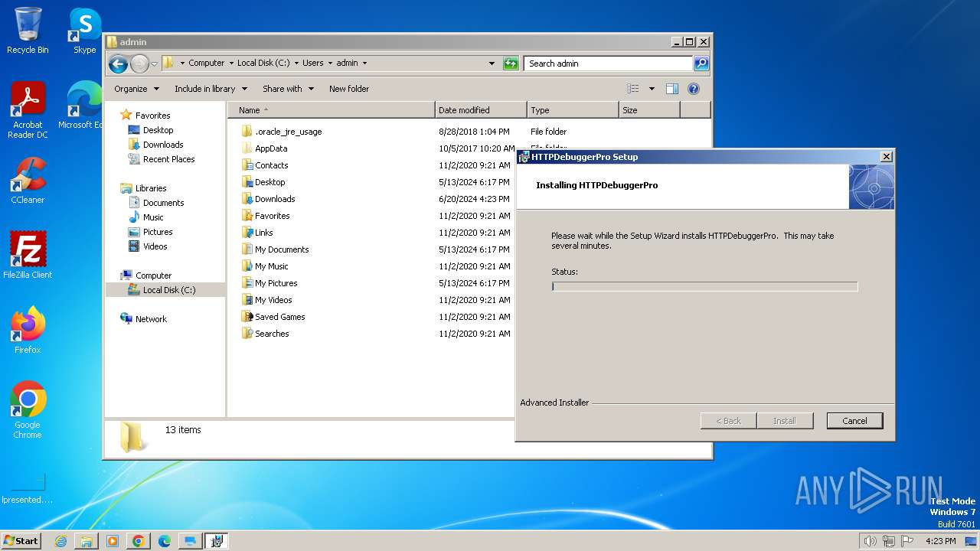Select Videos library
Viewport: 980px width, 551px height.
(155, 246)
